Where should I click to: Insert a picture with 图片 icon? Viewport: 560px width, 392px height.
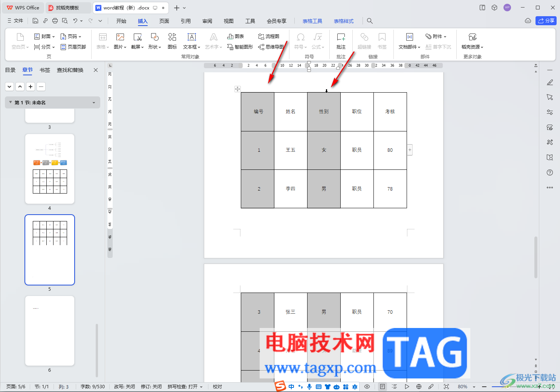pyautogui.click(x=120, y=41)
